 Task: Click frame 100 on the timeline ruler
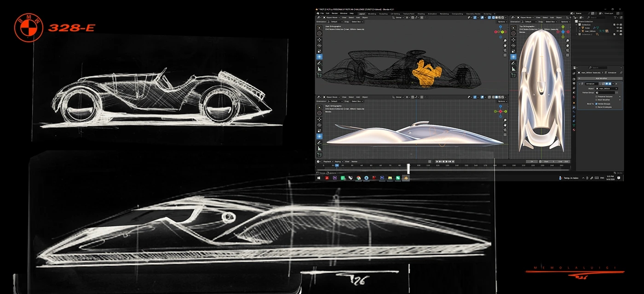coord(418,165)
